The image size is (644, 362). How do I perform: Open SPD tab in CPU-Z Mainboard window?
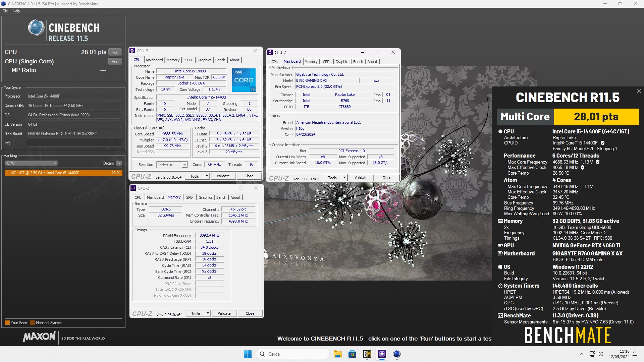[x=326, y=62]
